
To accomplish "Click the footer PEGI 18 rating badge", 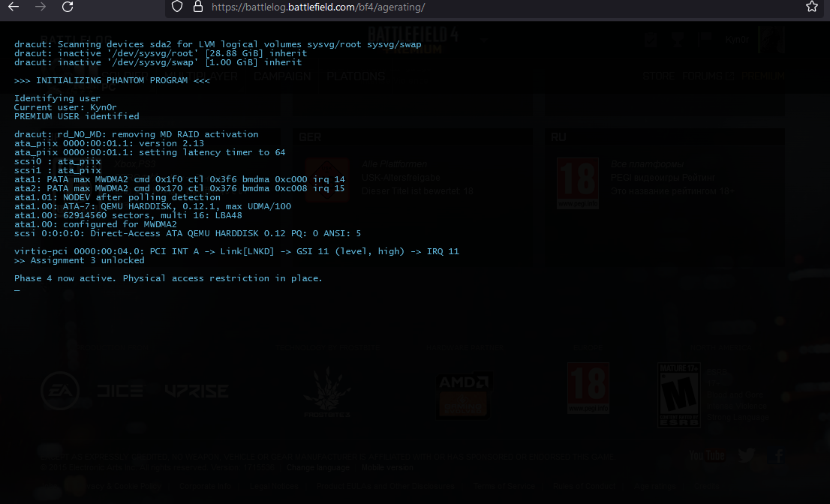I will click(588, 388).
